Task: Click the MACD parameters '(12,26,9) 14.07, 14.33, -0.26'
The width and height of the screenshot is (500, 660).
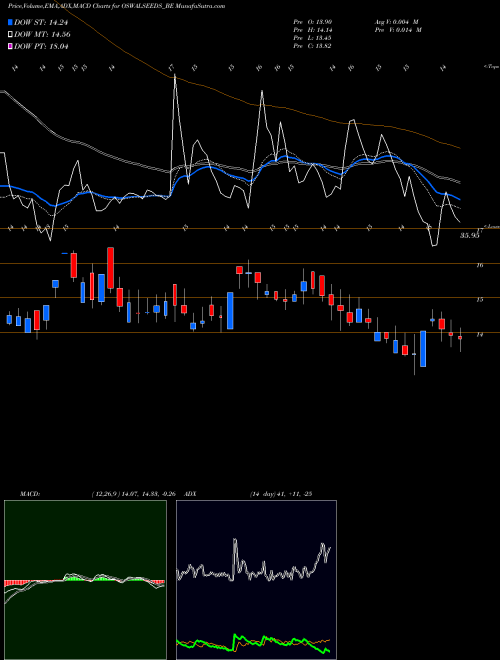Action: click(134, 494)
